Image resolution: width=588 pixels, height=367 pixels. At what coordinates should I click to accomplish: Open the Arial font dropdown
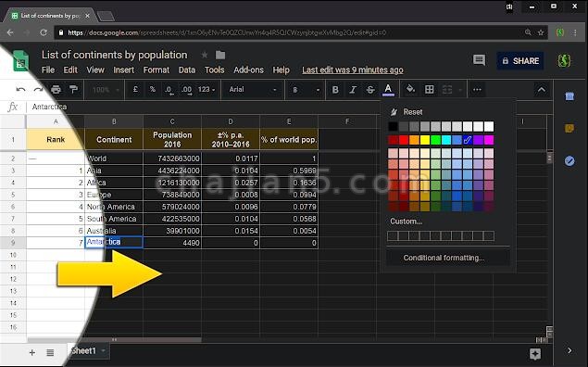click(x=253, y=90)
